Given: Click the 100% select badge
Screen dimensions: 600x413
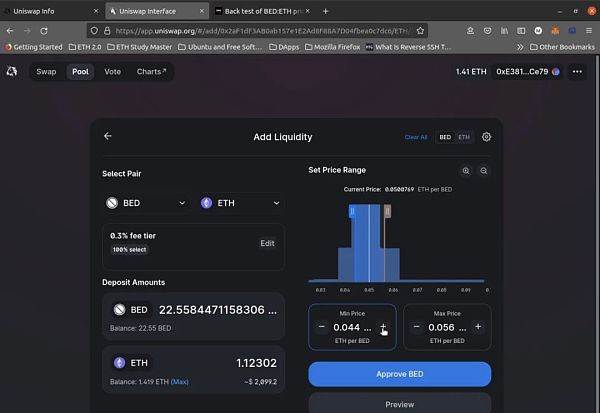Looking at the screenshot, I should point(129,250).
